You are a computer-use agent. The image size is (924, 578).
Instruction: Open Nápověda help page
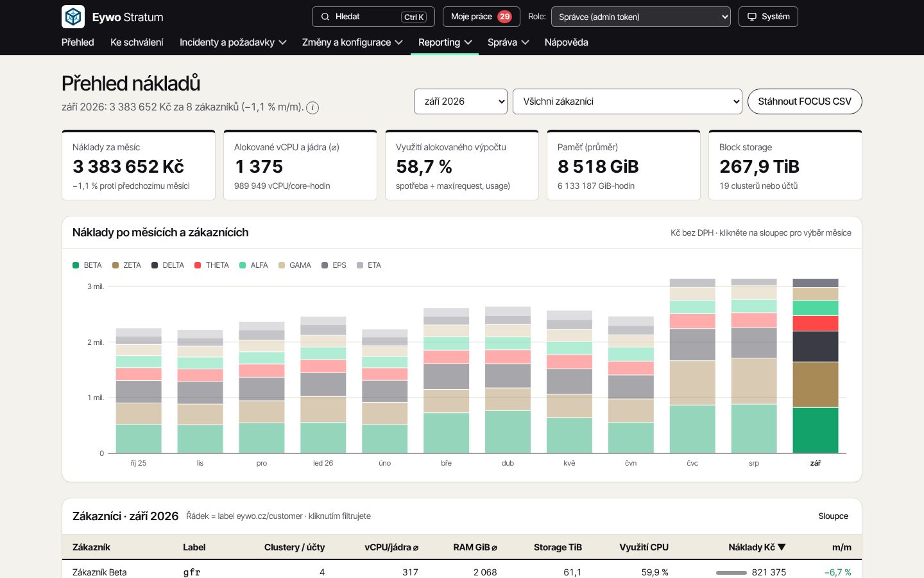(566, 42)
